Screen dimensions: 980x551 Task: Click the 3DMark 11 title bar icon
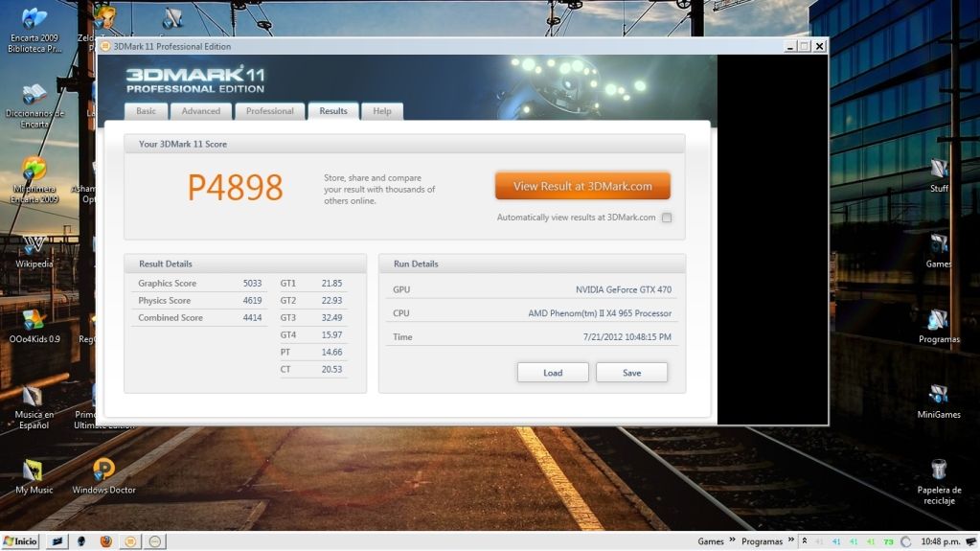tap(105, 46)
